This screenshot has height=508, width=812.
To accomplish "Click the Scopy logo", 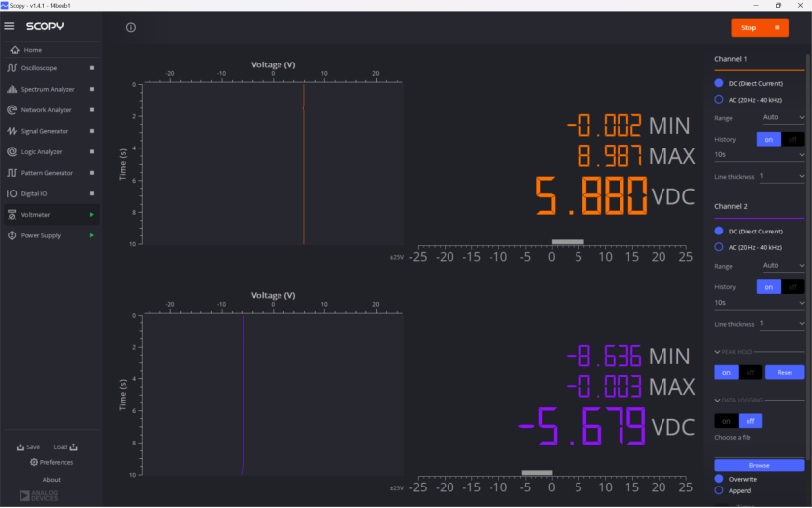I will [45, 26].
